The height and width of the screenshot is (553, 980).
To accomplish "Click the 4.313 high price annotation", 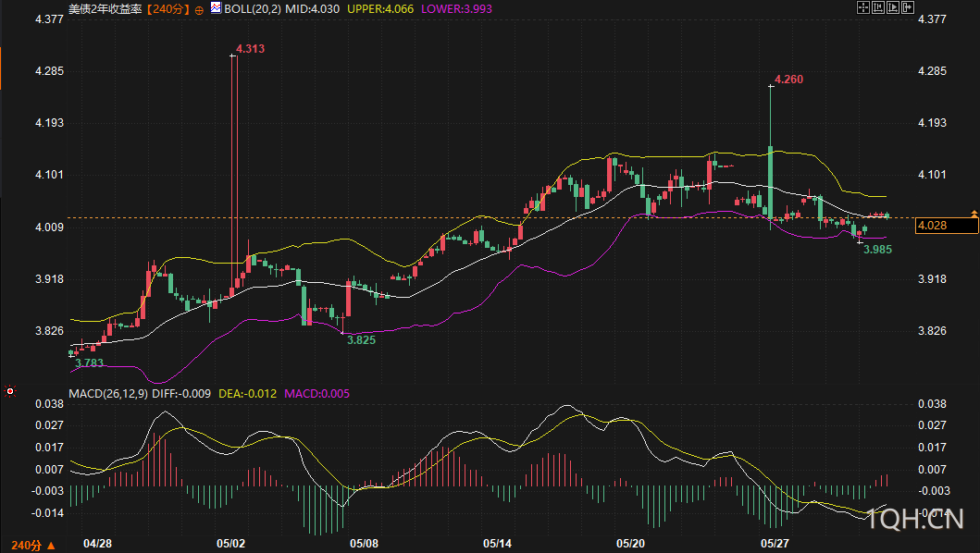I will (250, 49).
